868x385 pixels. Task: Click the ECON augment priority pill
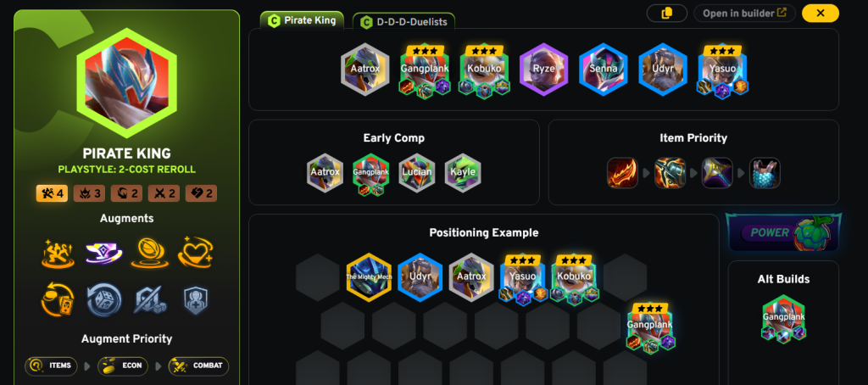(124, 365)
